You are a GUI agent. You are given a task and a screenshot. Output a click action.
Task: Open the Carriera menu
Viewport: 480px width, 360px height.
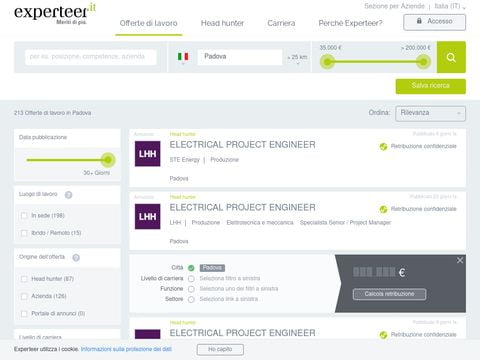click(x=281, y=23)
